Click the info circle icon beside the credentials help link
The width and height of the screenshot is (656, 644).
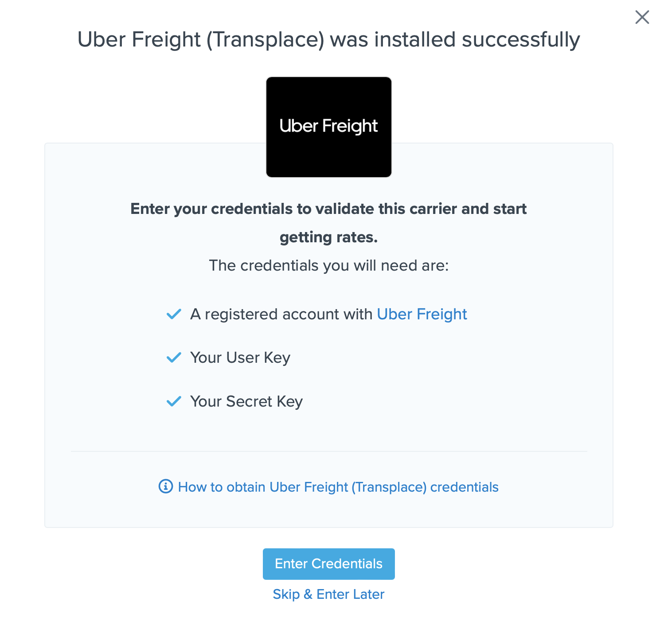pyautogui.click(x=165, y=487)
